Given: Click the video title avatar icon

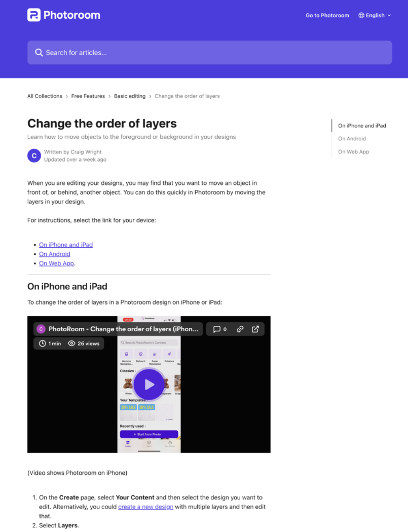Looking at the screenshot, I should click(x=41, y=329).
